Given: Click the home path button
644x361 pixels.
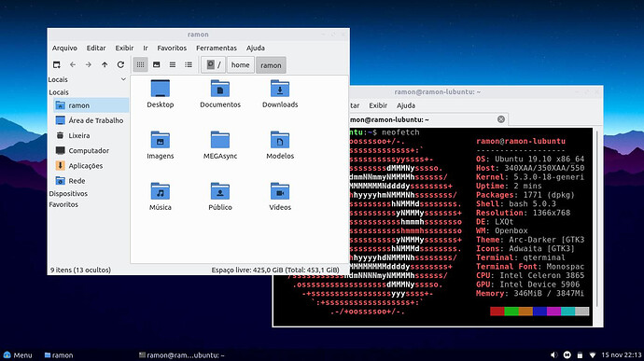Looking at the screenshot, I should pyautogui.click(x=240, y=65).
